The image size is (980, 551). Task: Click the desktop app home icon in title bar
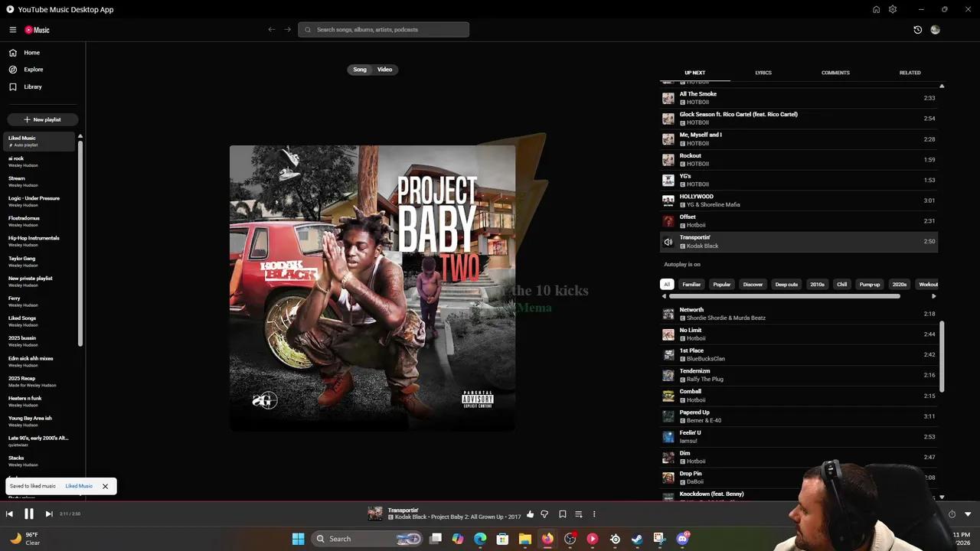click(876, 9)
